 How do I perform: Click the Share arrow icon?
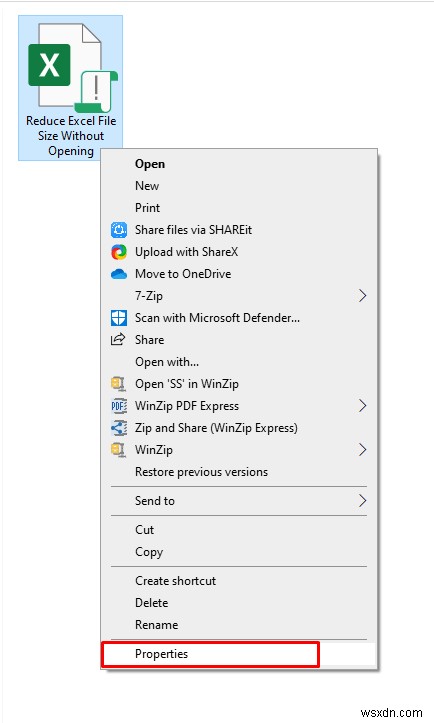(x=118, y=339)
